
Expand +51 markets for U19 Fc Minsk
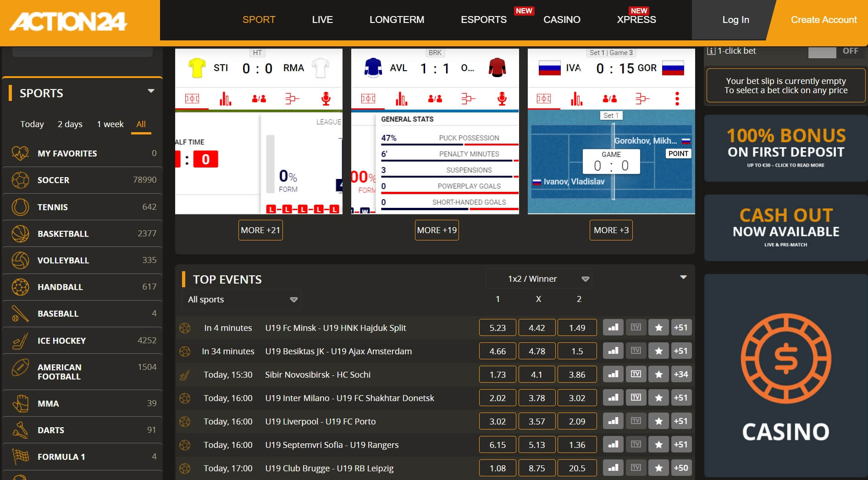pyautogui.click(x=681, y=328)
